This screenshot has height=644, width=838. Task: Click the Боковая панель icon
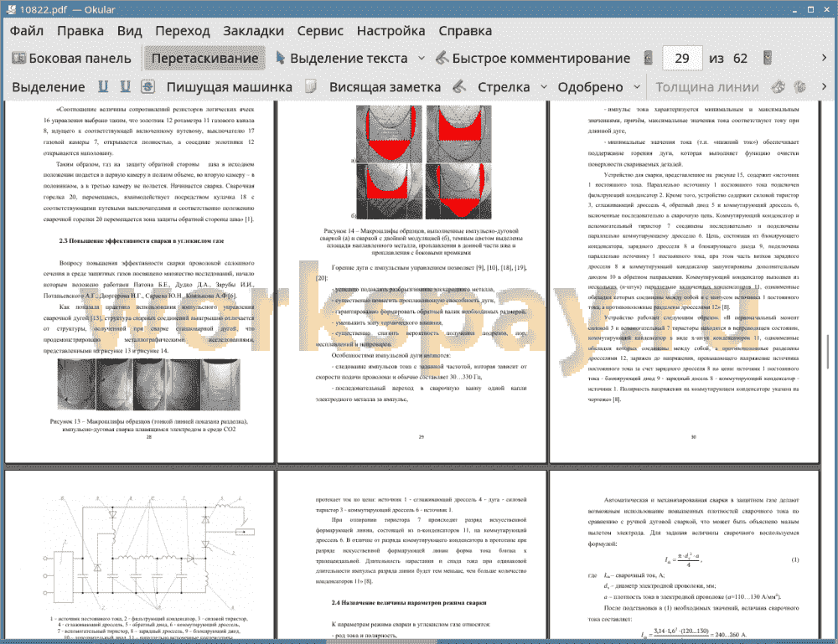[x=18, y=58]
